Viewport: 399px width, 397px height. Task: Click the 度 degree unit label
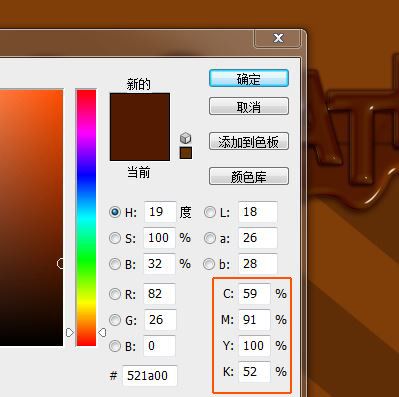tap(185, 212)
